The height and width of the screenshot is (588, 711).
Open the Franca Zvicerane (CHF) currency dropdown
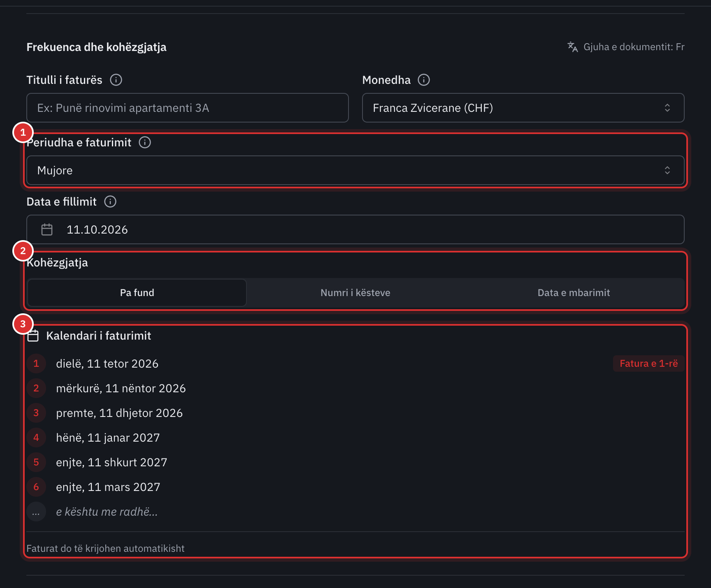pyautogui.click(x=523, y=108)
